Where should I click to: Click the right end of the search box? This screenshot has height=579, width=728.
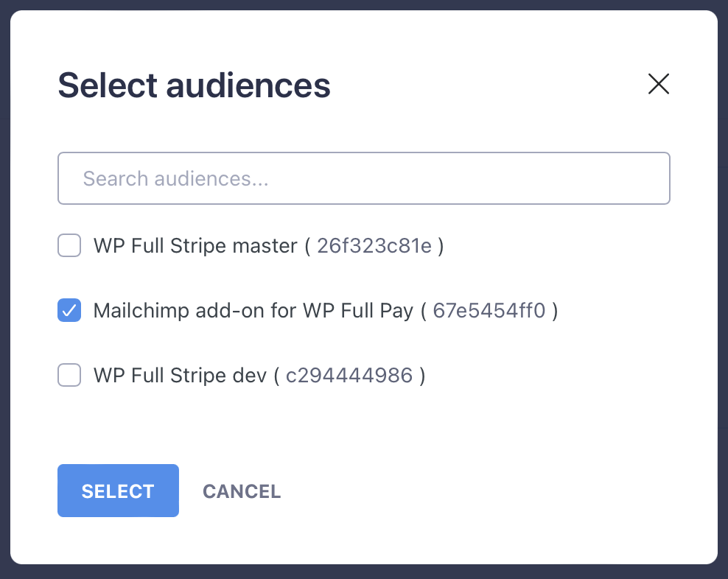[648, 178]
